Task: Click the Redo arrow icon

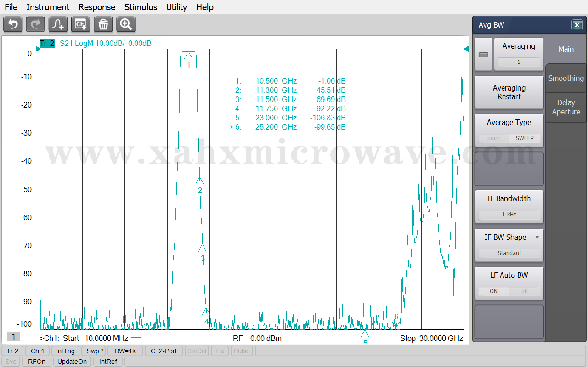Action: (x=35, y=24)
